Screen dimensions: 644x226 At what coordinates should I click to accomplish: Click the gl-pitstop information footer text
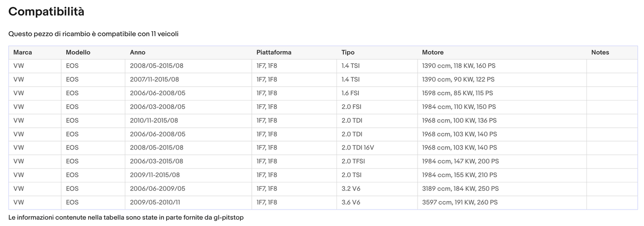coord(126,218)
